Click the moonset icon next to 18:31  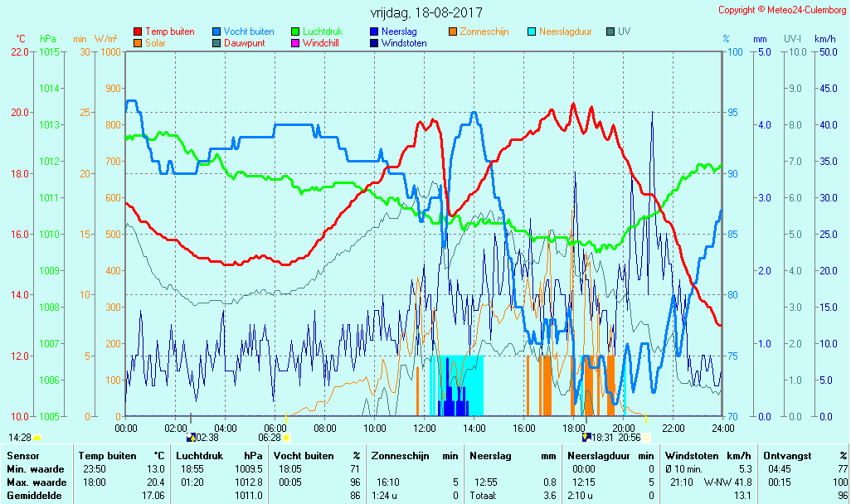coord(586,437)
